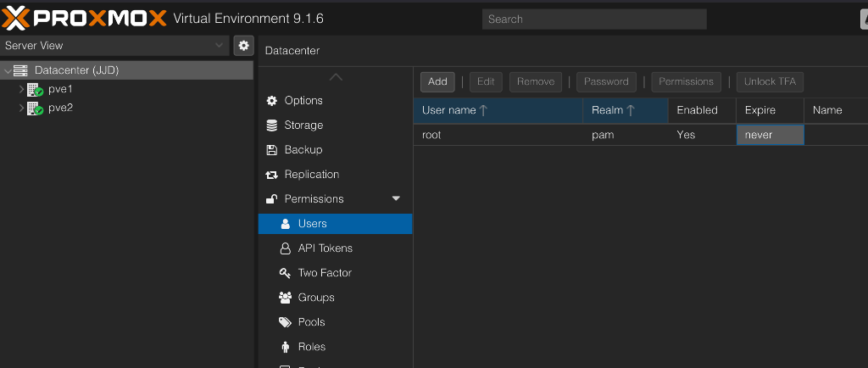Click the Pools tags icon
The height and width of the screenshot is (368, 868).
(285, 322)
